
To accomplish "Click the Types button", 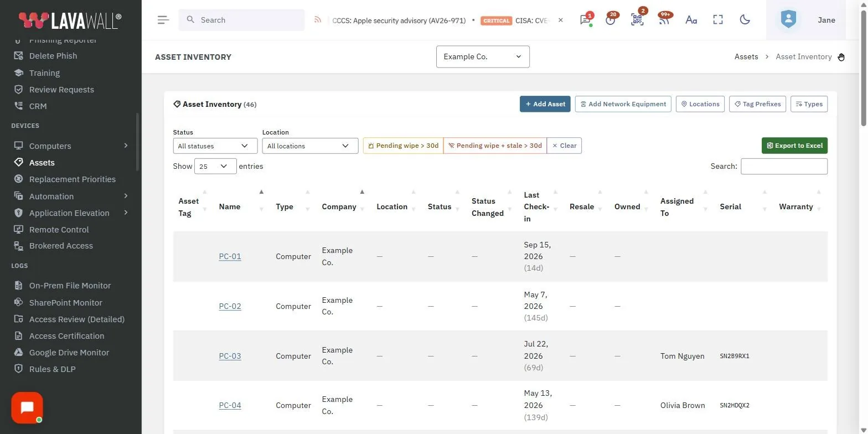I will click(x=809, y=104).
